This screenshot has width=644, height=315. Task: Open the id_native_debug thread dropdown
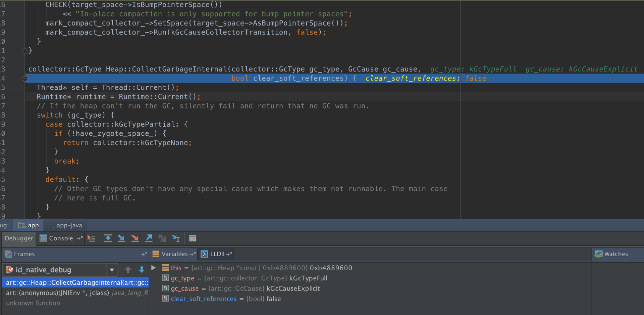tap(112, 270)
